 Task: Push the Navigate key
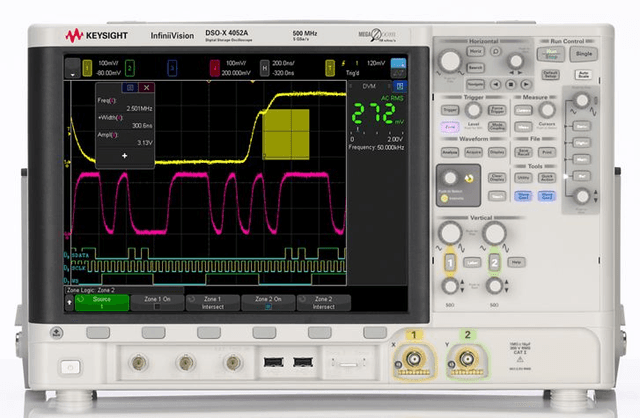tap(475, 84)
